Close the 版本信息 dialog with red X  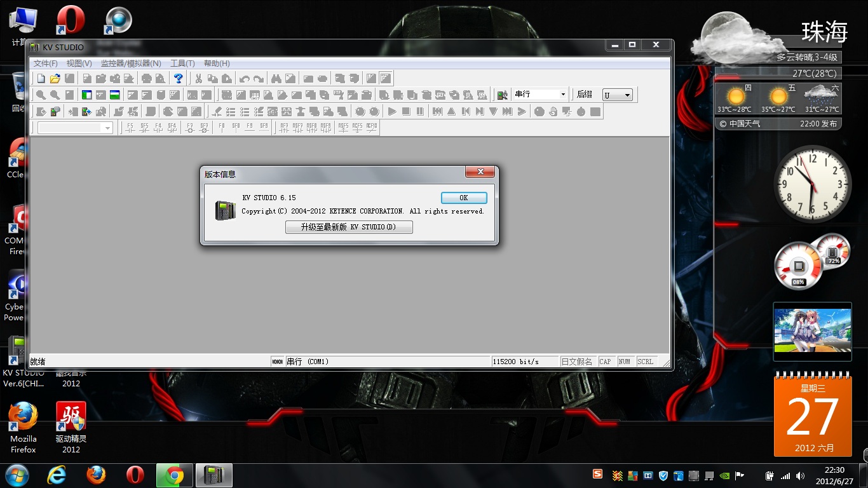(x=480, y=172)
